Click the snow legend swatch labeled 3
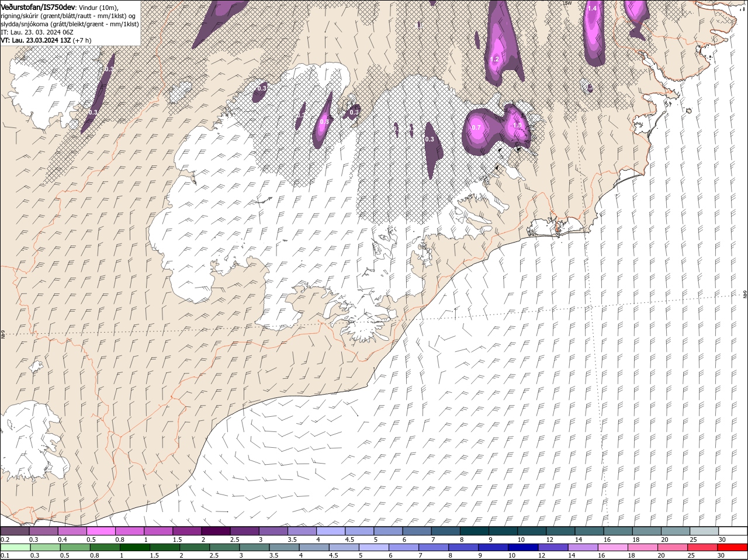 [x=273, y=531]
